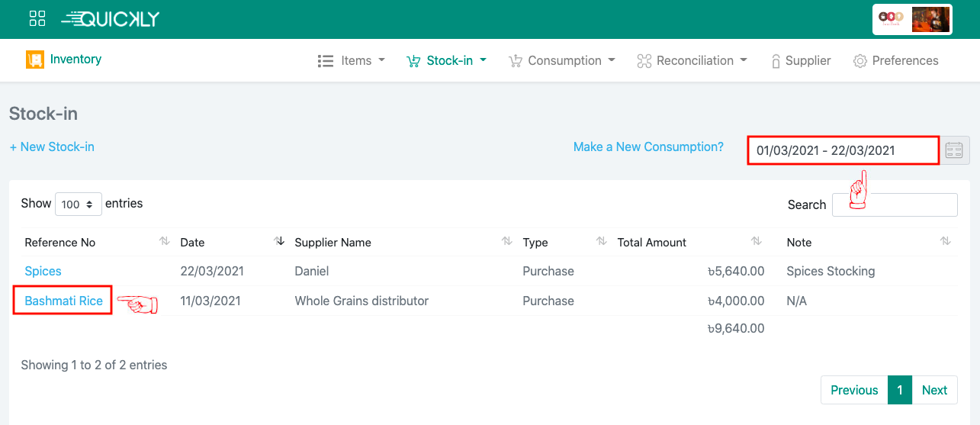The height and width of the screenshot is (425, 980).
Task: Sort by Total Amount column arrows
Action: pyautogui.click(x=756, y=241)
